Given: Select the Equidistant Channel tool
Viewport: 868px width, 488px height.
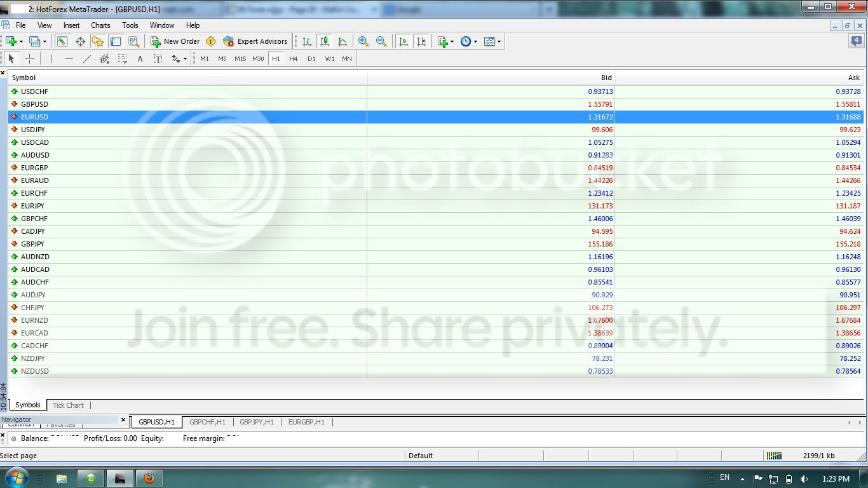Looking at the screenshot, I should [105, 58].
